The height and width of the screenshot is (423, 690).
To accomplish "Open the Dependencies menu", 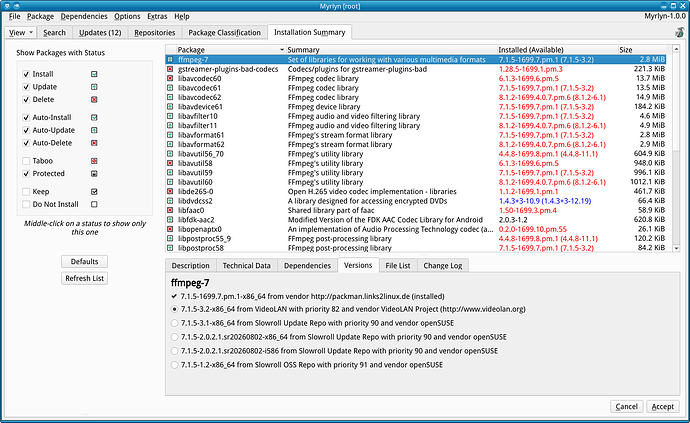I will pos(84,16).
